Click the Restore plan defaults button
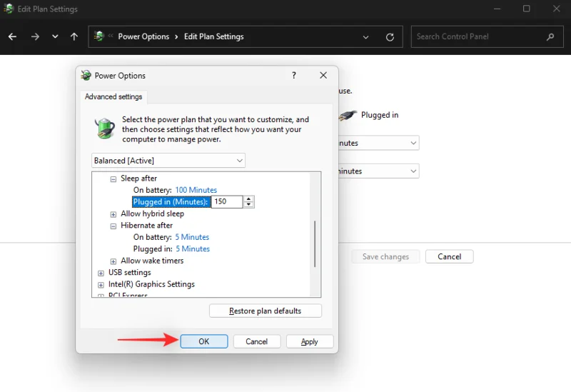 [x=265, y=311]
